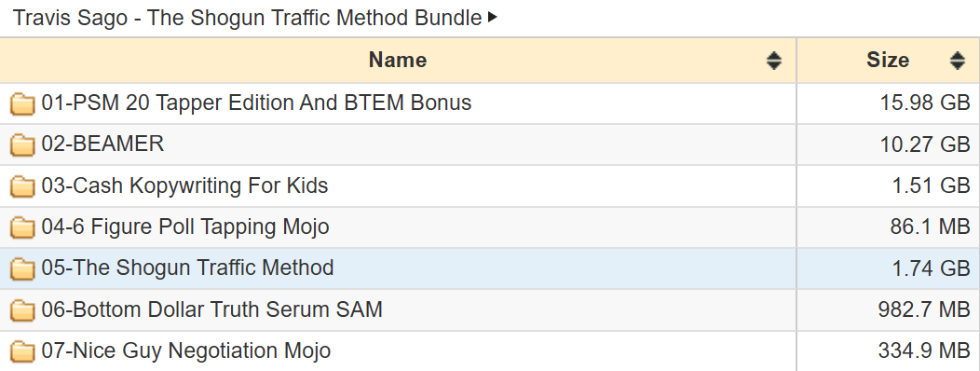Open 07-Nice Guy Negotiation Mojo link
This screenshot has height=371, width=980.
click(185, 350)
